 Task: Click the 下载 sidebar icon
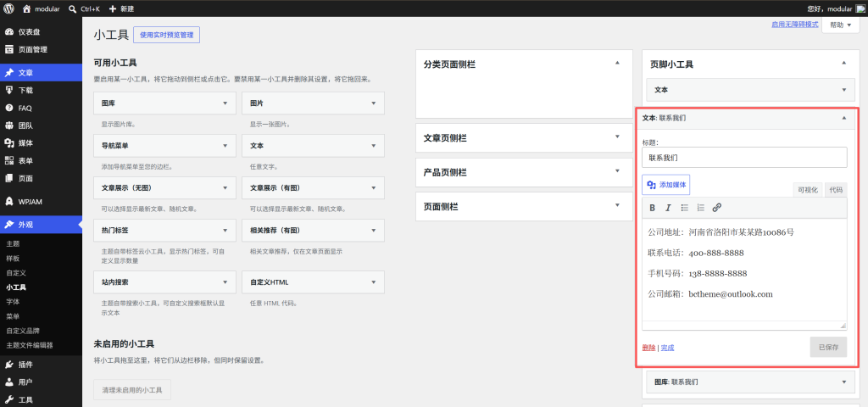[9, 90]
